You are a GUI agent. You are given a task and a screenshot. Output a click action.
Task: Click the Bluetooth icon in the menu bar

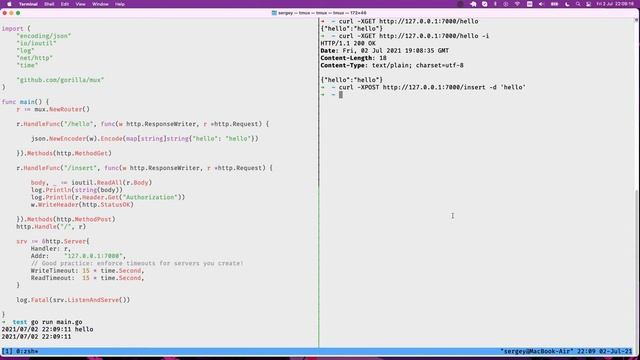pyautogui.click(x=495, y=4)
